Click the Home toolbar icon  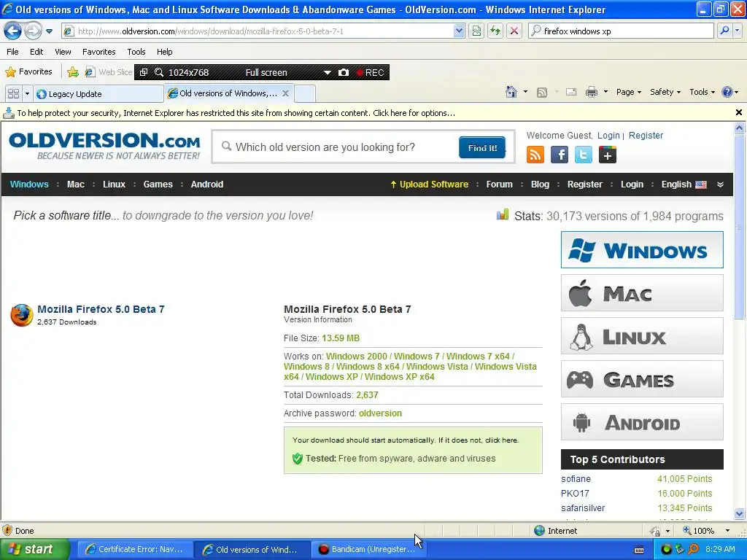tap(511, 92)
